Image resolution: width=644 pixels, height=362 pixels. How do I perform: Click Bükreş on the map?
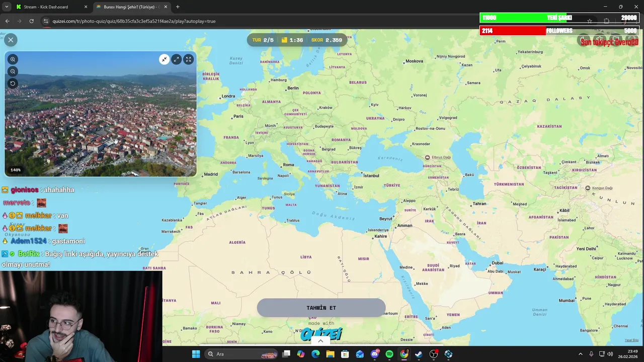355,148
